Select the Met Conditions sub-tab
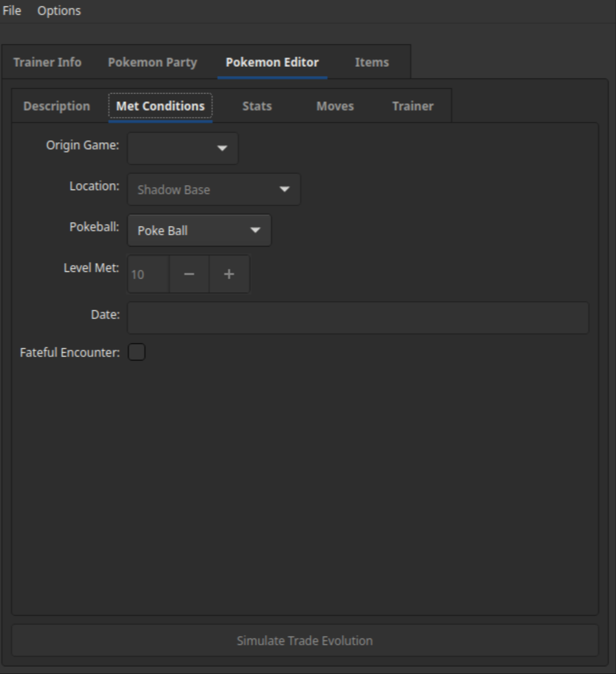 pyautogui.click(x=160, y=106)
